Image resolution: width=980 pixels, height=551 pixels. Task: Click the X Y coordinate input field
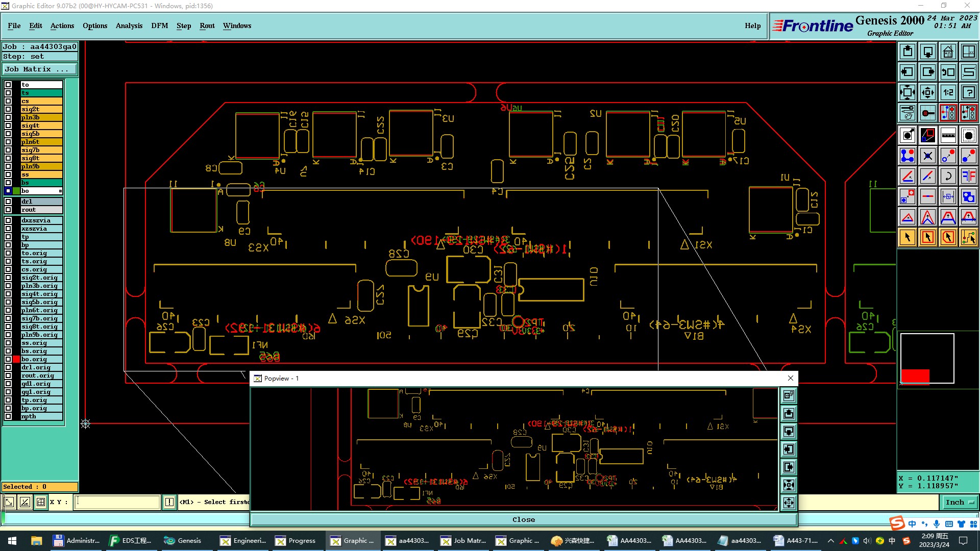tap(117, 502)
